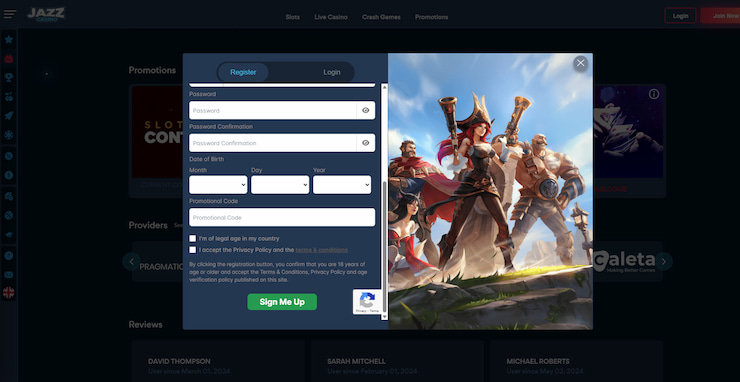Open the terms & conditions link

(x=321, y=250)
